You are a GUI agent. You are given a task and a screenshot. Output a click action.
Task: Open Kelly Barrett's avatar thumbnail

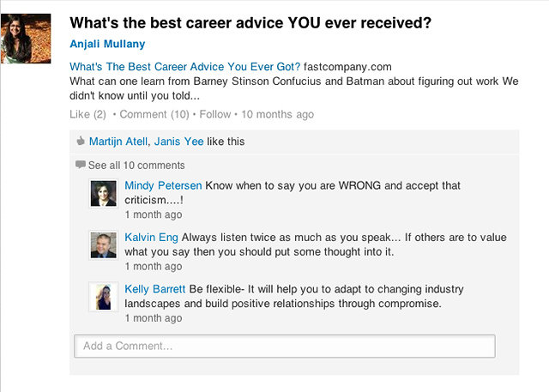click(103, 297)
